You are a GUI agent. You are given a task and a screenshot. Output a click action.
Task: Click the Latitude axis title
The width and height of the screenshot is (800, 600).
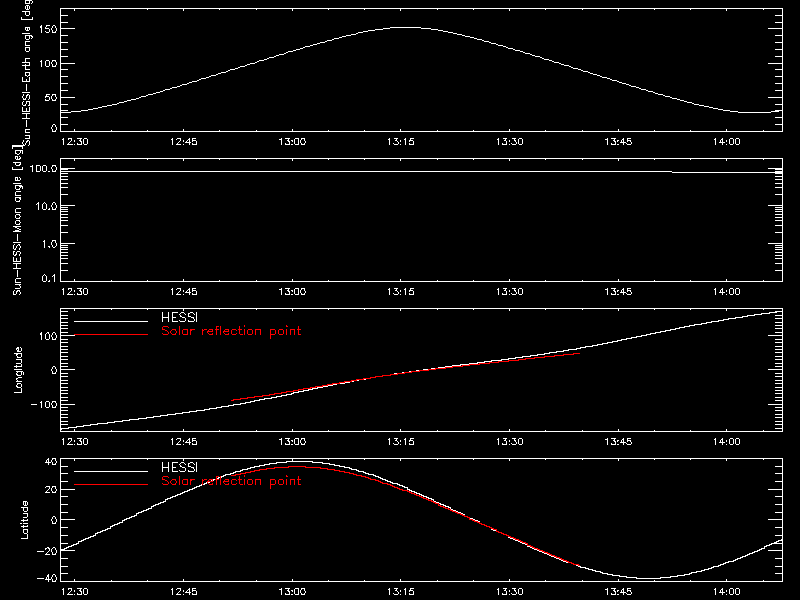tap(24, 520)
